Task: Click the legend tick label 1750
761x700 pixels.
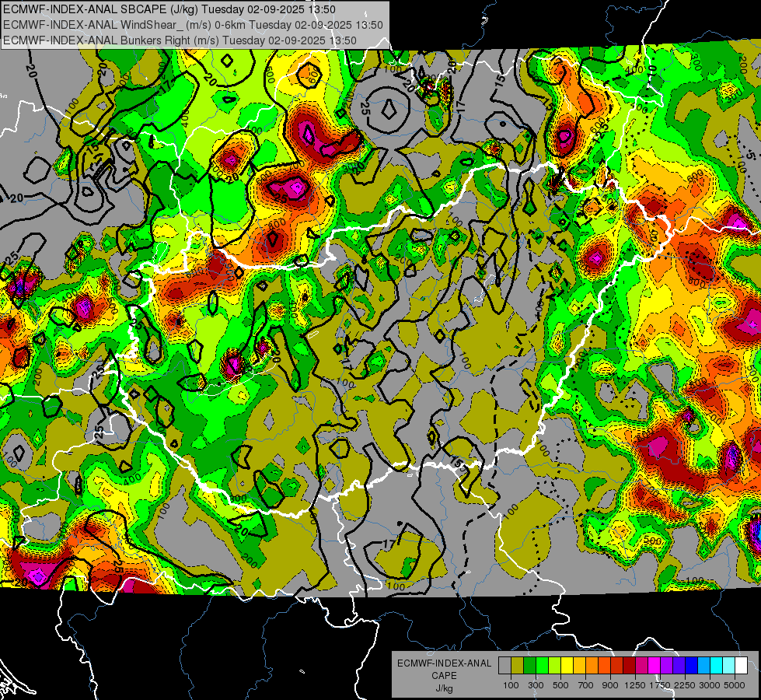Action: tap(660, 685)
